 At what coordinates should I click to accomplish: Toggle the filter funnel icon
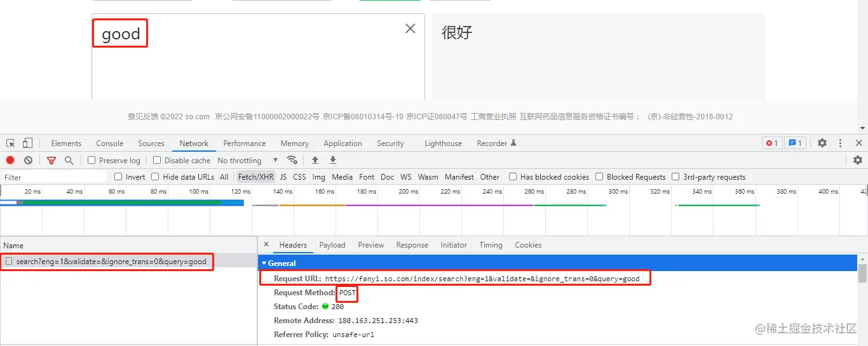(51, 160)
